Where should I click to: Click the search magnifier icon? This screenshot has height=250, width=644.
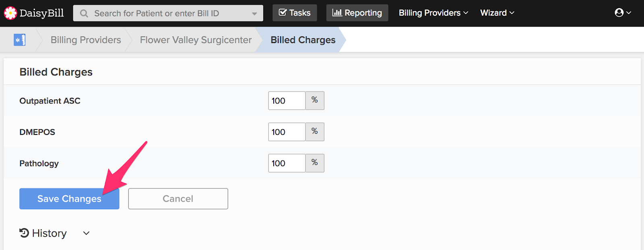(84, 13)
